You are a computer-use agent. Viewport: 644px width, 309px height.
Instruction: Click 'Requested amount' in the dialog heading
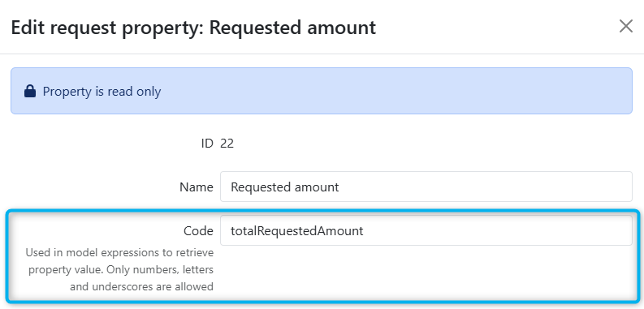coord(292,28)
